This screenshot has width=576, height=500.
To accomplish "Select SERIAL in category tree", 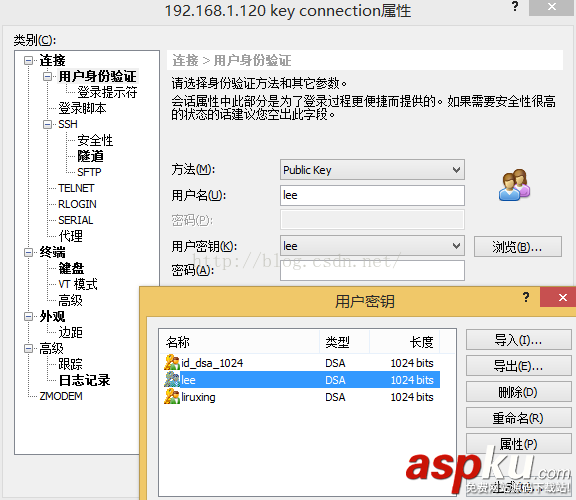I will click(76, 220).
